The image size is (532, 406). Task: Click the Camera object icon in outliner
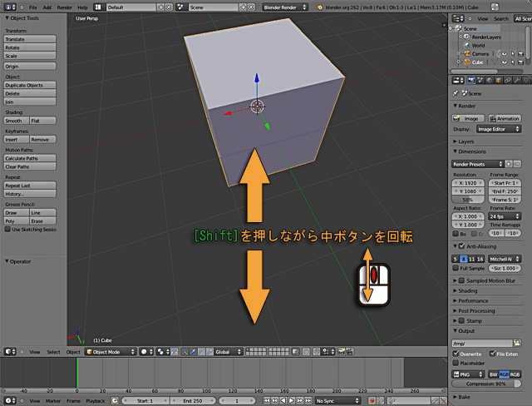coord(465,53)
